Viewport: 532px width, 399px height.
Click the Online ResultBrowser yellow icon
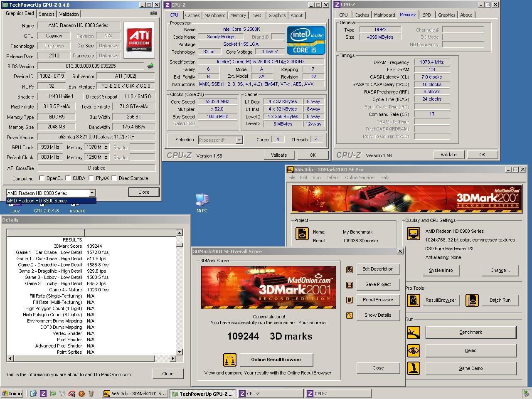tap(230, 360)
